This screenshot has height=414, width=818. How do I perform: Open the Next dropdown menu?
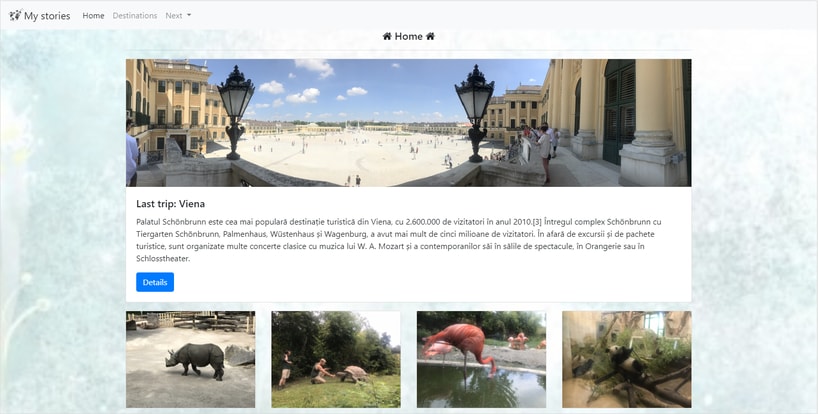[178, 16]
